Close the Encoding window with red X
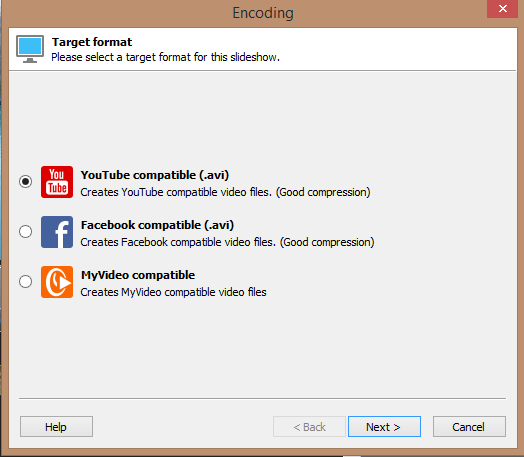Image resolution: width=524 pixels, height=457 pixels. (502, 9)
